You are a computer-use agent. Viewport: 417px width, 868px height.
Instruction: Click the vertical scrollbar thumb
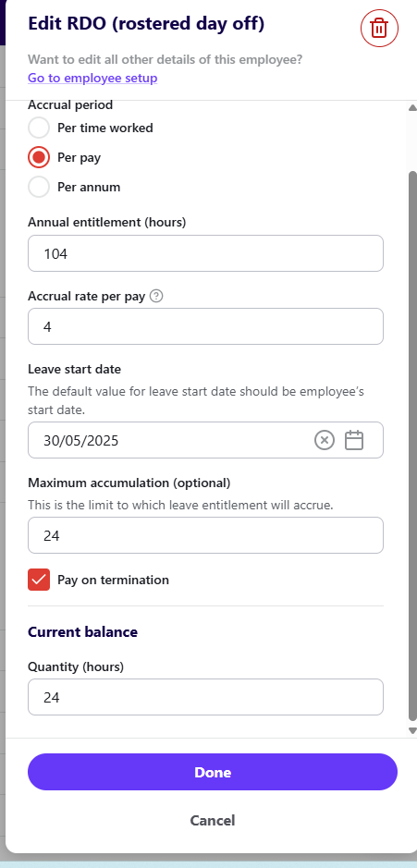tap(412, 446)
